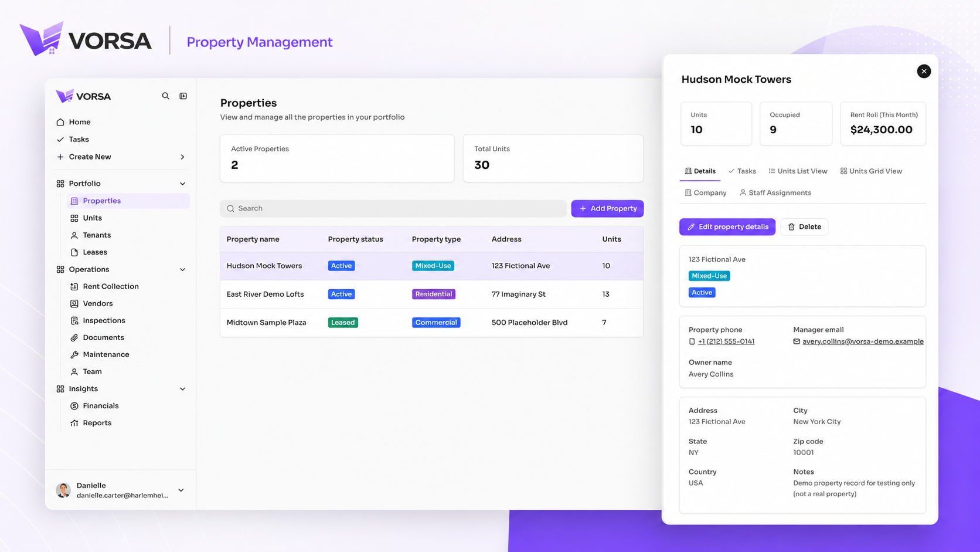
Task: Open Tenants page in sidebar
Action: [x=97, y=235]
